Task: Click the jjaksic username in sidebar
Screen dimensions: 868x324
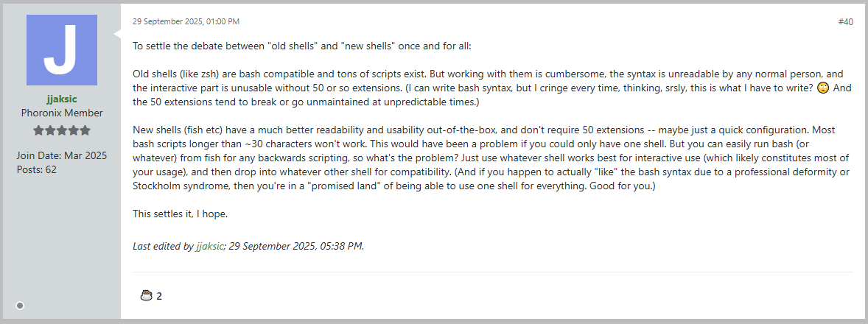Action: tap(62, 99)
